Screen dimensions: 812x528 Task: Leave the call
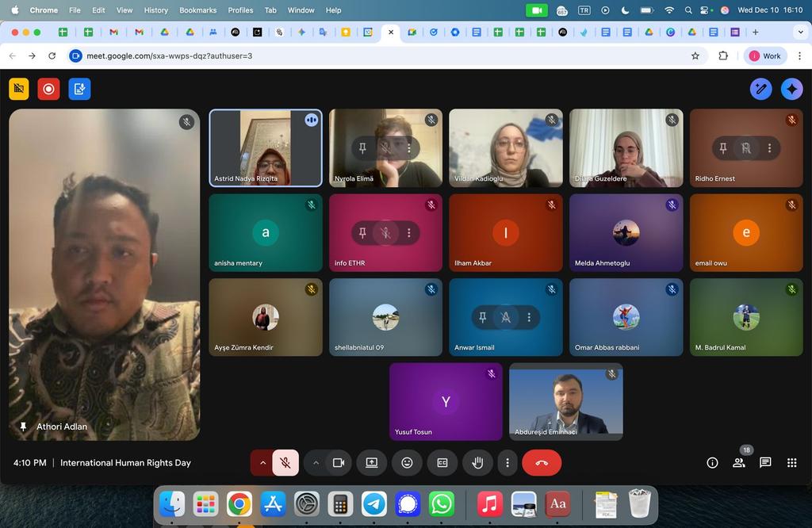[542, 463]
